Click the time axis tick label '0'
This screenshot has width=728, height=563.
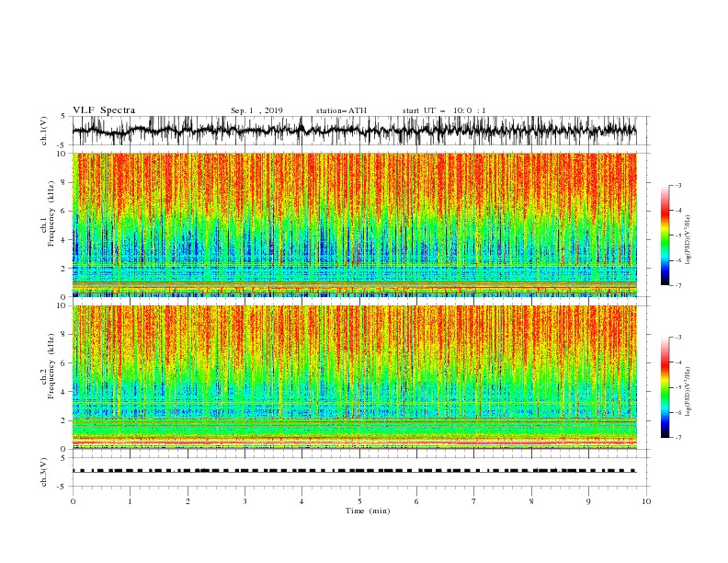73,501
